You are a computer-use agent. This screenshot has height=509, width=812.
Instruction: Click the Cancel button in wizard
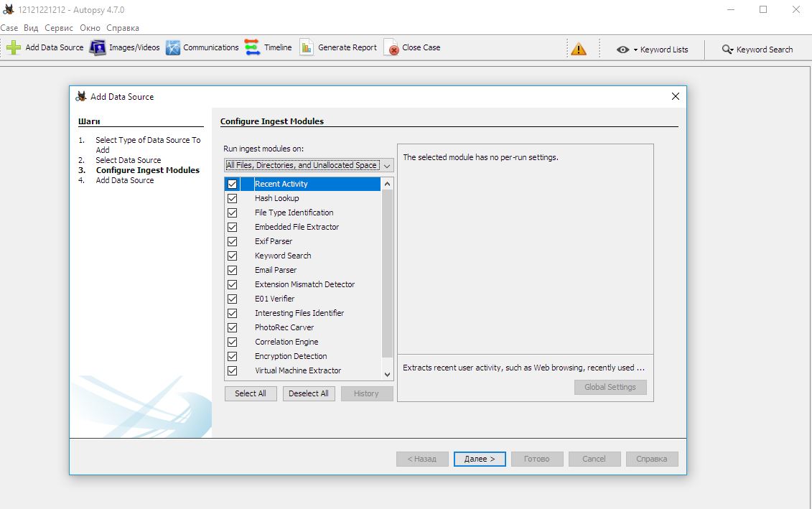594,459
